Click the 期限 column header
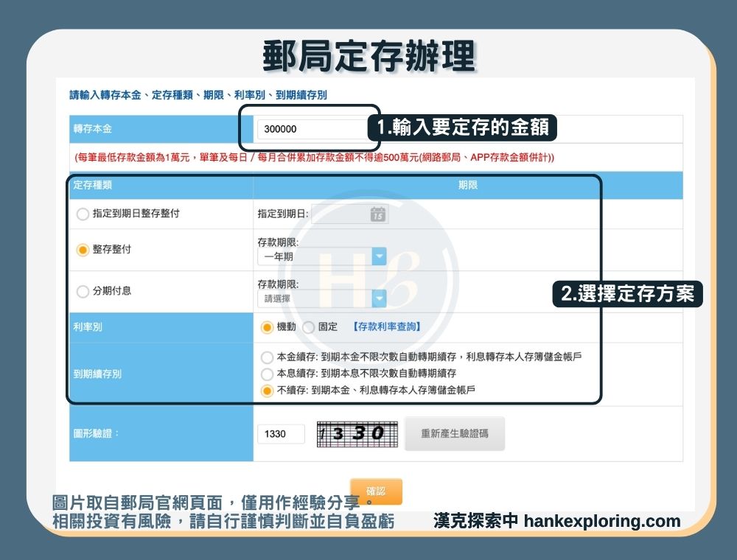Screen dimensions: 737x560 pos(468,185)
